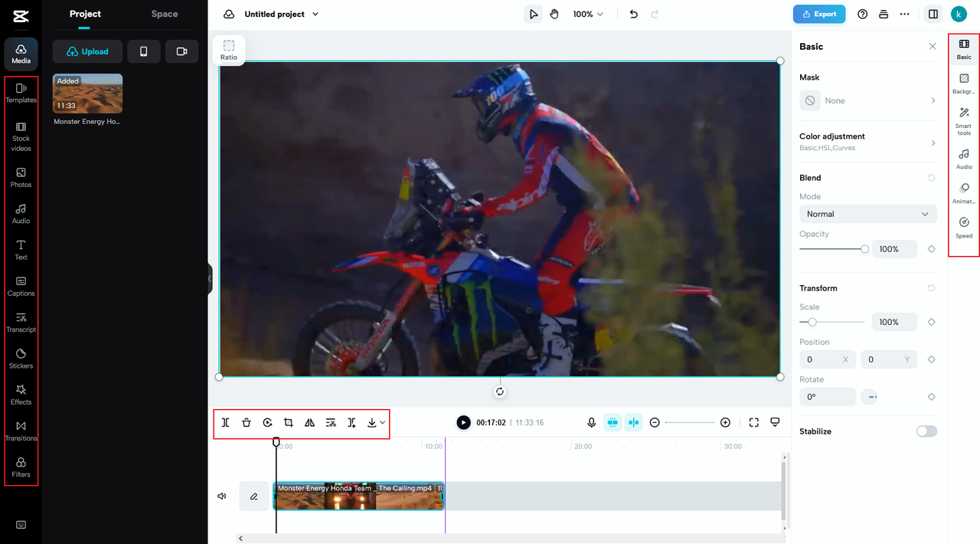Switch to the Space tab
This screenshot has height=544, width=980.
click(165, 14)
